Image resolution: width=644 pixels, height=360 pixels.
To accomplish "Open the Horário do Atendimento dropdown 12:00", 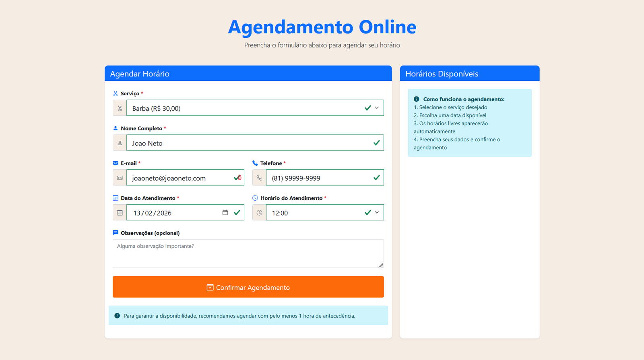I will (325, 212).
